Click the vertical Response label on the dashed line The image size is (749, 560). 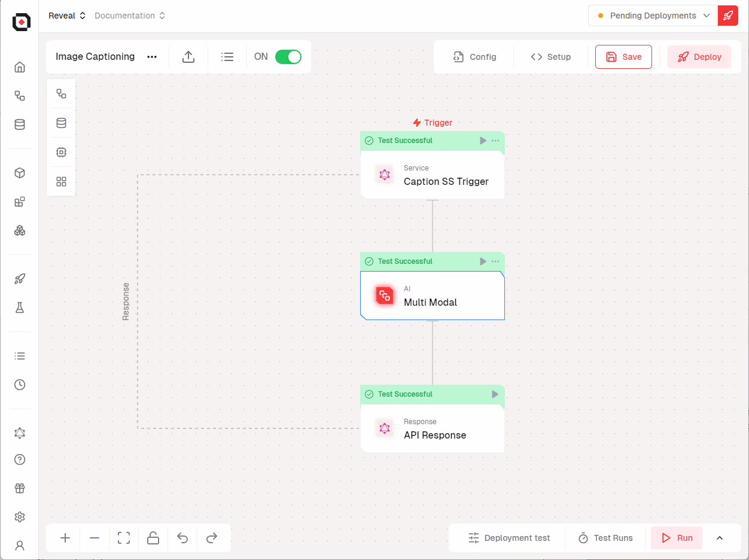(126, 302)
